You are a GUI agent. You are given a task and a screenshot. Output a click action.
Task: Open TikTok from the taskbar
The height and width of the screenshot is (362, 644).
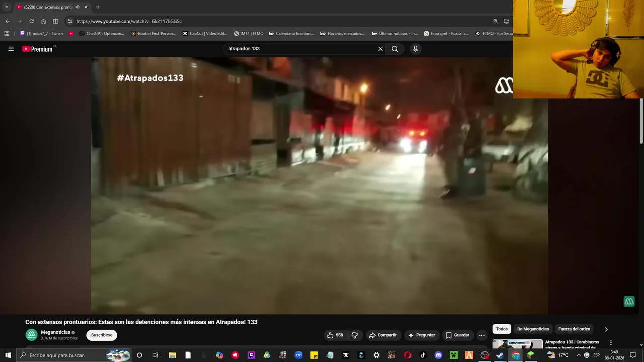[423, 355]
